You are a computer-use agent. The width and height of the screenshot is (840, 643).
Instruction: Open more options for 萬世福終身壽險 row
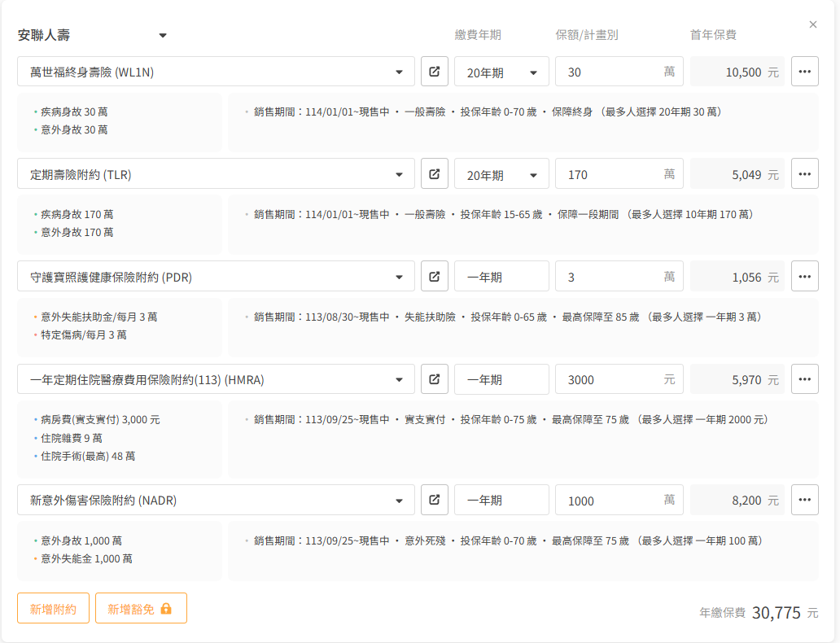tap(804, 72)
